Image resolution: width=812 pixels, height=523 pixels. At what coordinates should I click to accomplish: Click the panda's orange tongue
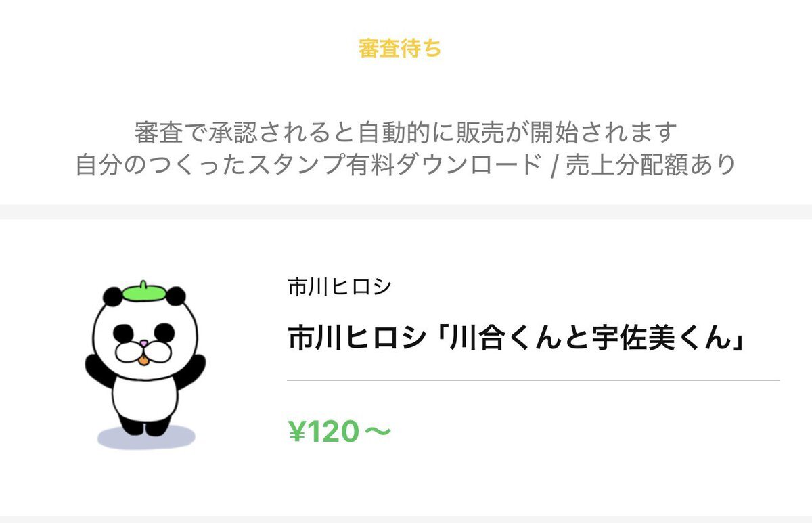pos(143,360)
